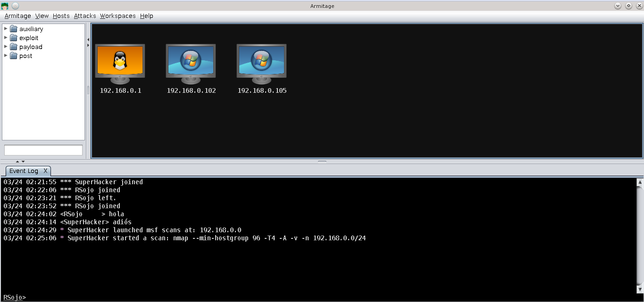Click the module search field
The image size is (644, 302).
[x=43, y=150]
